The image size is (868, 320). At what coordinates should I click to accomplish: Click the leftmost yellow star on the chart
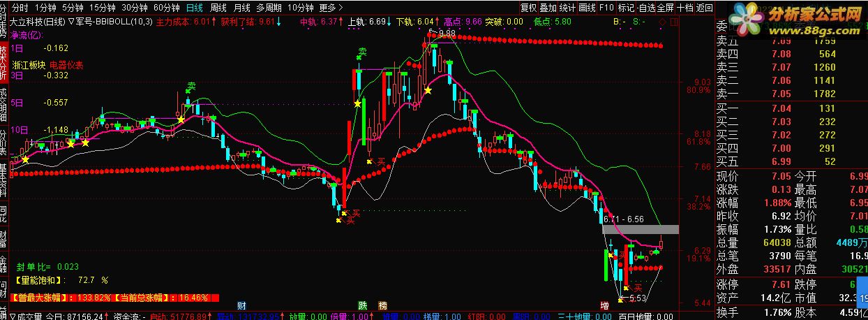point(26,159)
